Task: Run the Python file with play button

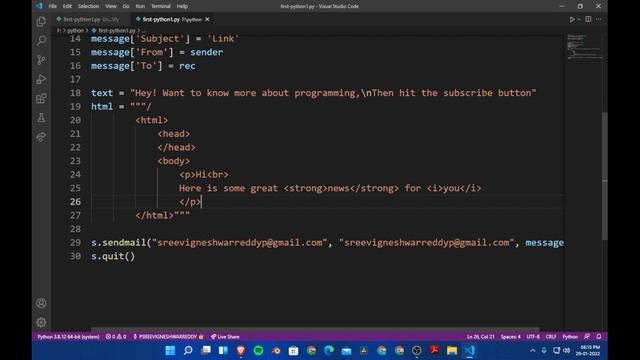Action: coord(572,19)
